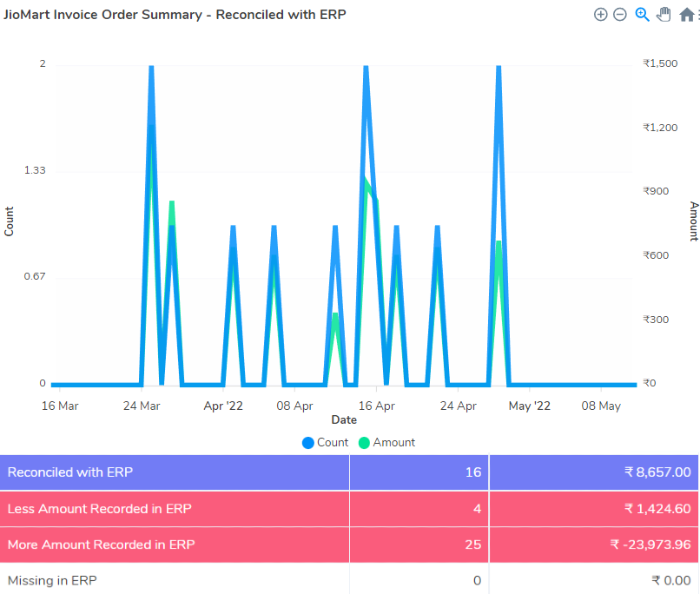Click the zoom out minus icon
Viewport: 700px width, 594px height.
619,15
